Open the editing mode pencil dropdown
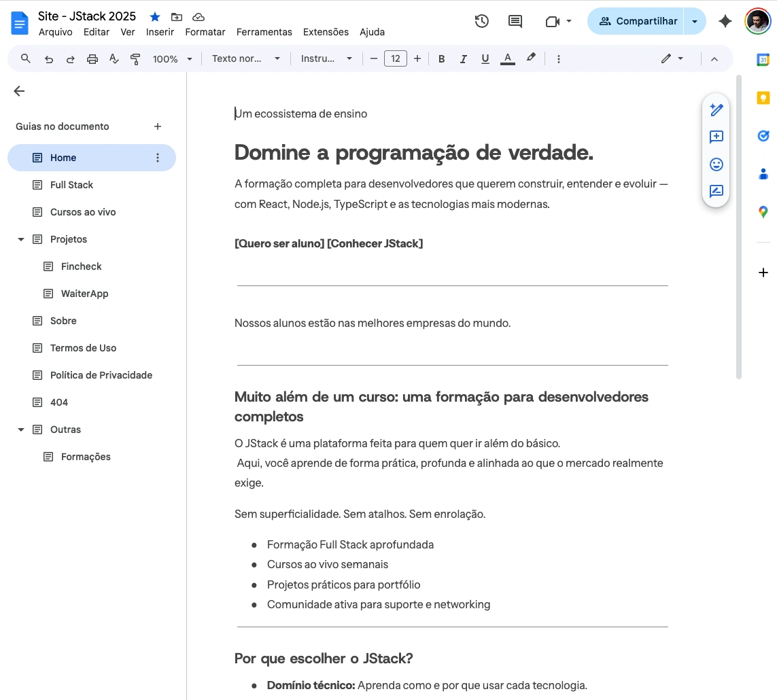777x700 pixels. [x=672, y=59]
